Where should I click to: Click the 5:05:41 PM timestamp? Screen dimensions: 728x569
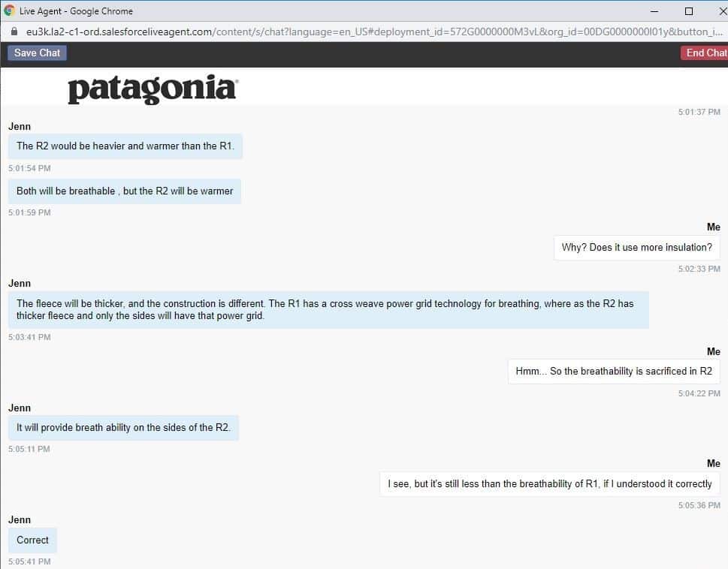coord(29,561)
